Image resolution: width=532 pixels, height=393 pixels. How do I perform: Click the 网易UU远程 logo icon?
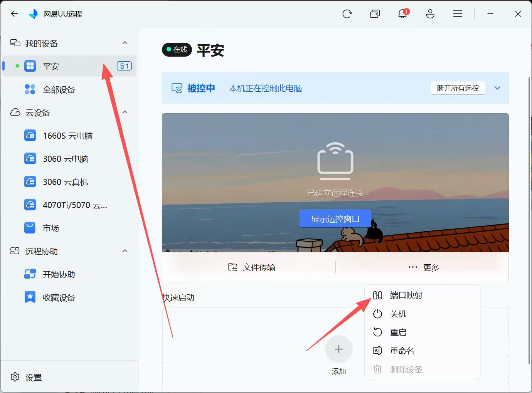coord(34,14)
